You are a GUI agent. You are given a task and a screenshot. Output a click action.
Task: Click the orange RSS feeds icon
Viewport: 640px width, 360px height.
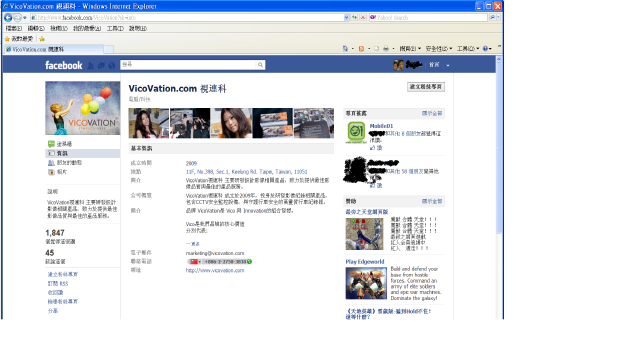point(361,49)
